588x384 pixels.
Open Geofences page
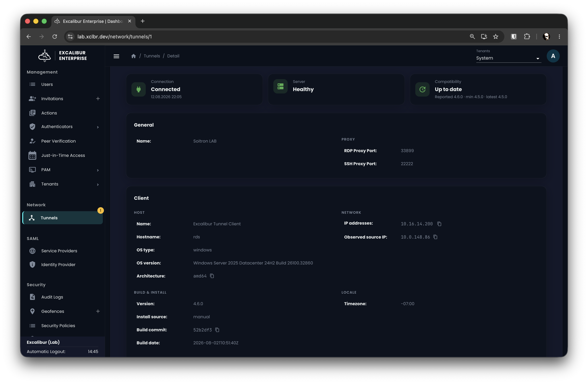click(53, 311)
